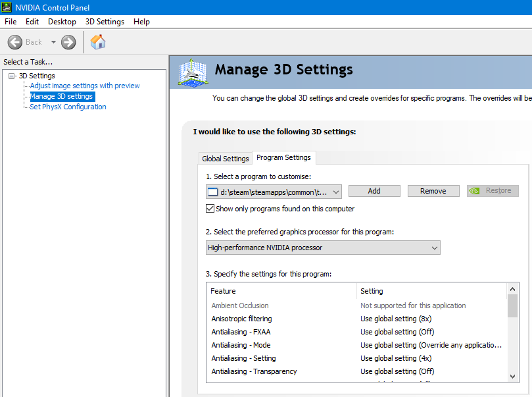Click the settings list scrollbar down arrow
The width and height of the screenshot is (532, 397).
(513, 376)
